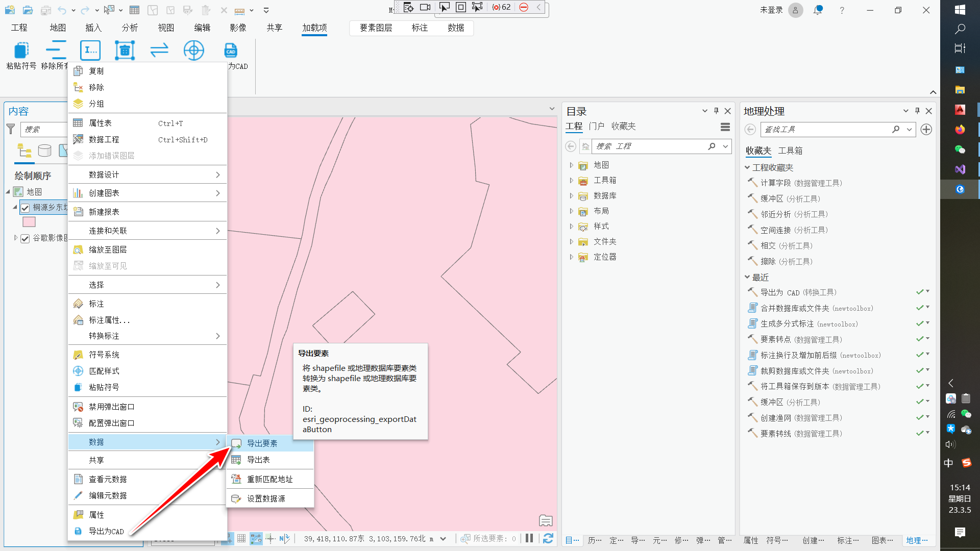Open Firefox from the Windows taskbar
This screenshot has height=551, width=980.
point(960,130)
